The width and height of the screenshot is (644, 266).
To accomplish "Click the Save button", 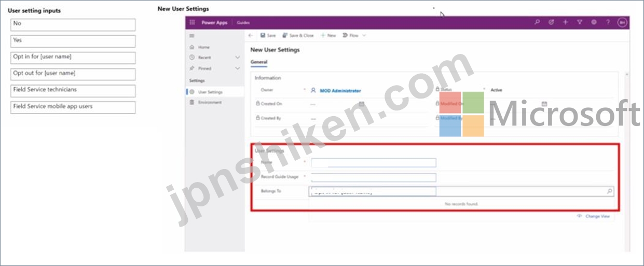I will pyautogui.click(x=268, y=36).
